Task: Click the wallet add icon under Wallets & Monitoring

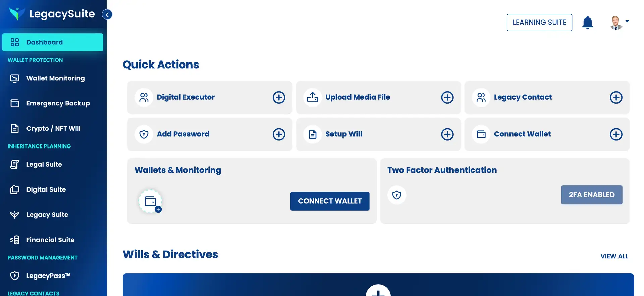Action: click(x=150, y=201)
